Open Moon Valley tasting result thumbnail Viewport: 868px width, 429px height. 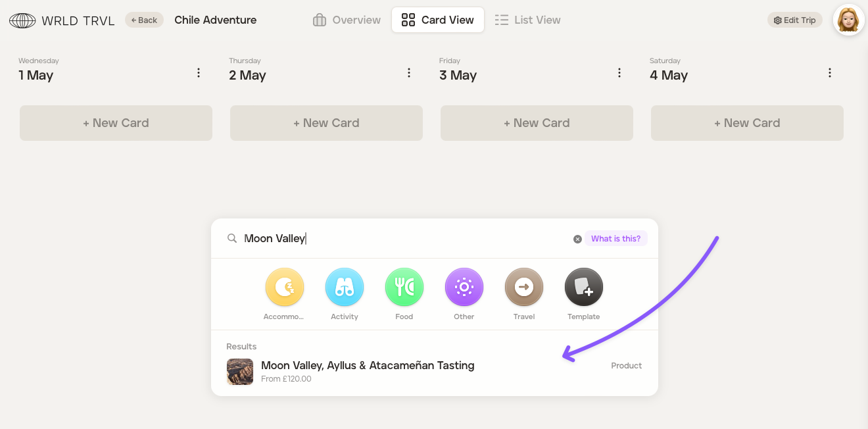click(x=240, y=372)
